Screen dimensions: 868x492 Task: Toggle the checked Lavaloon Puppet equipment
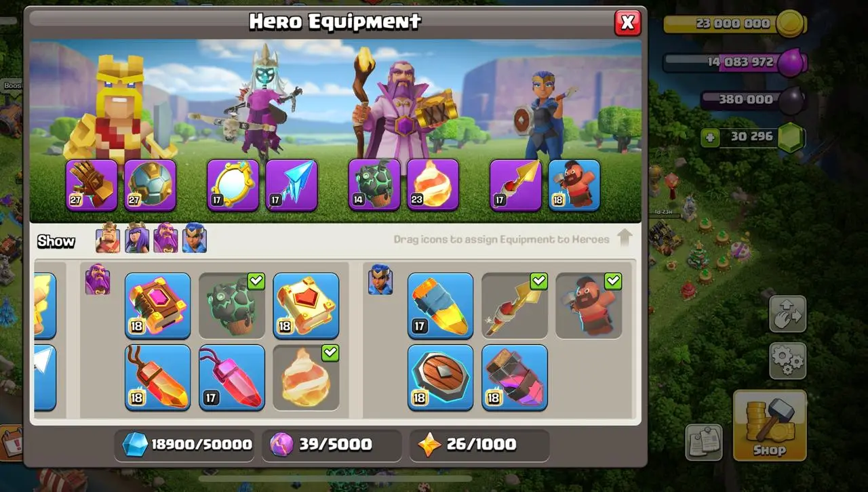click(232, 306)
